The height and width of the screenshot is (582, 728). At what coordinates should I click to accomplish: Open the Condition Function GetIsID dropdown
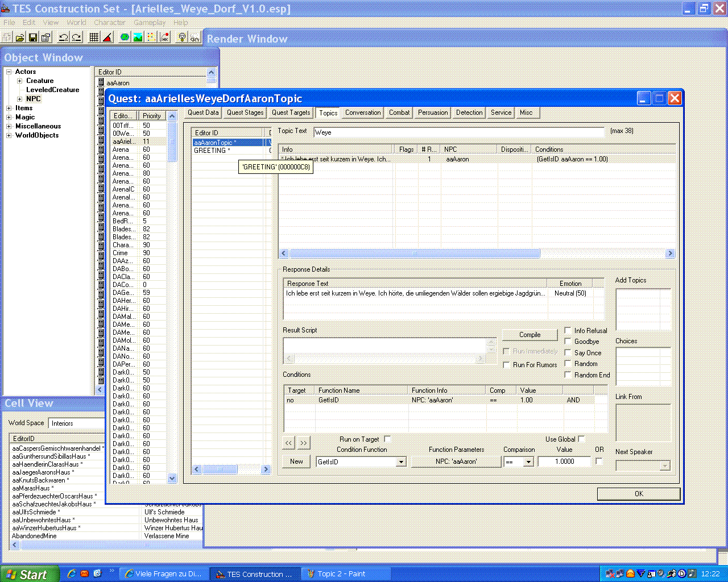pyautogui.click(x=401, y=462)
